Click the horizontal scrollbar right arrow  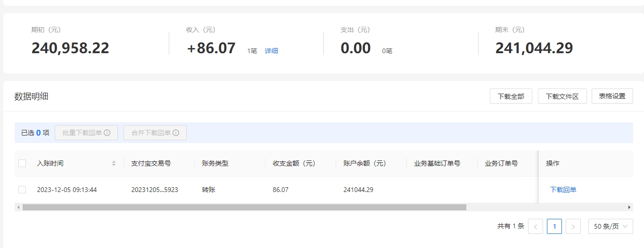(629, 207)
